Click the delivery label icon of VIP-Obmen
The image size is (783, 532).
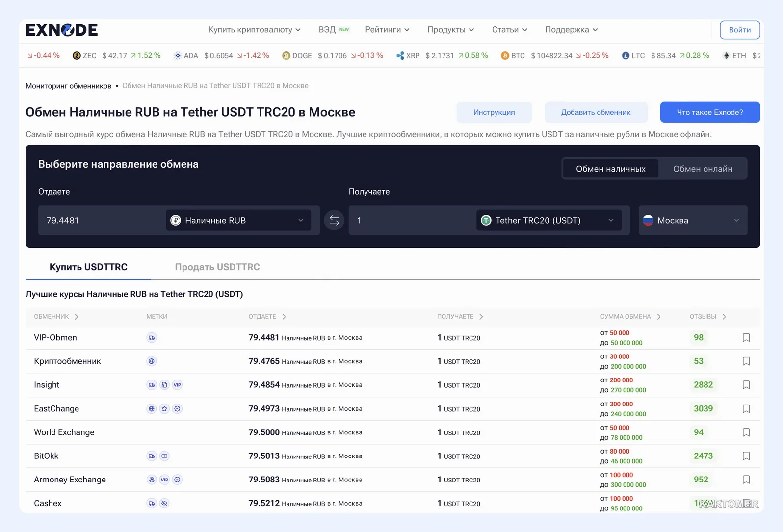(x=152, y=338)
